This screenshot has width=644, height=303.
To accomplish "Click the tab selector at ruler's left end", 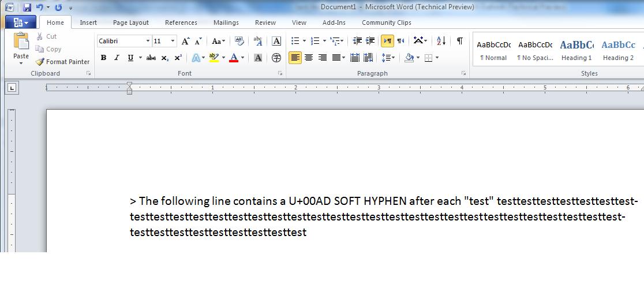I will [x=12, y=88].
